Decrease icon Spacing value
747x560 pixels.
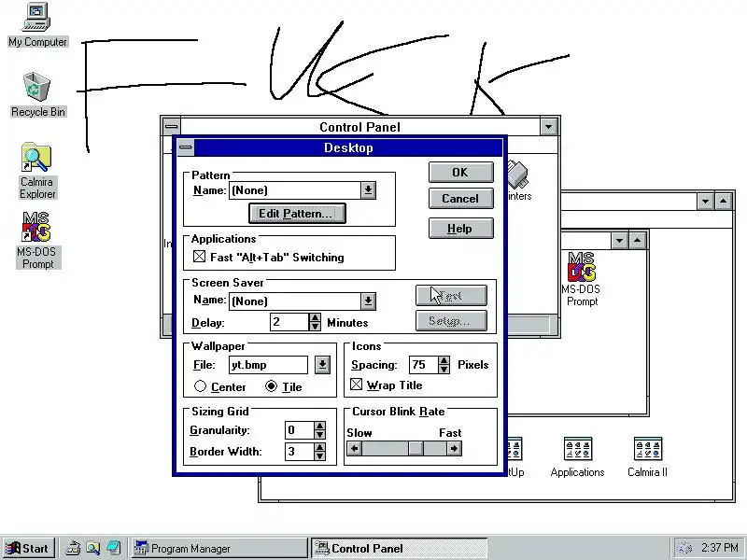click(444, 369)
